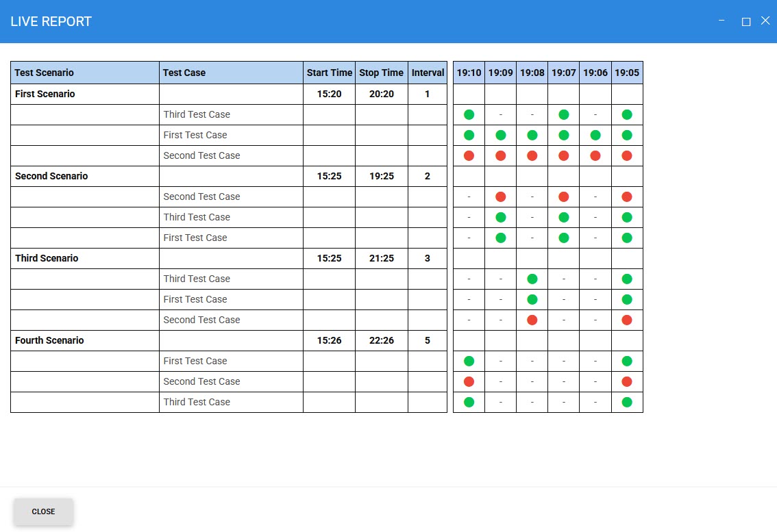Select the 19:05 time column header
Viewport: 777px width, 532px height.
(x=627, y=73)
